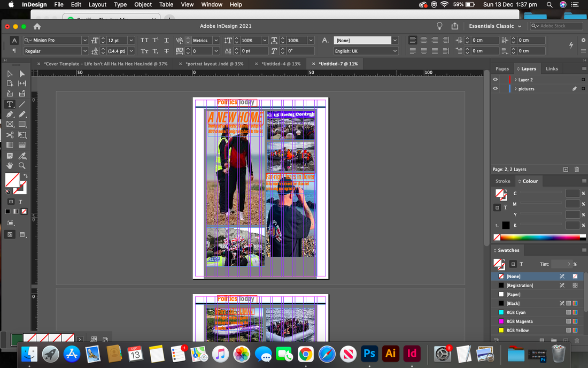Open the font style Regular dropdown
Image resolution: width=588 pixels, height=368 pixels.
[85, 51]
